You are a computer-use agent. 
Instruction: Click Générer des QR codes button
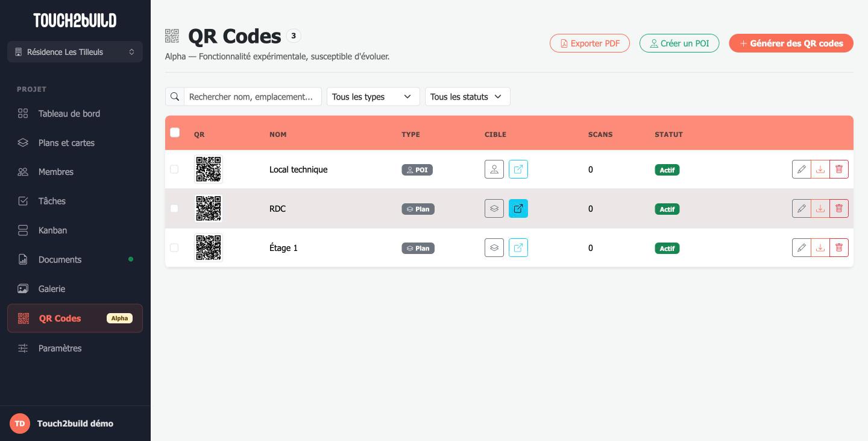tap(791, 43)
